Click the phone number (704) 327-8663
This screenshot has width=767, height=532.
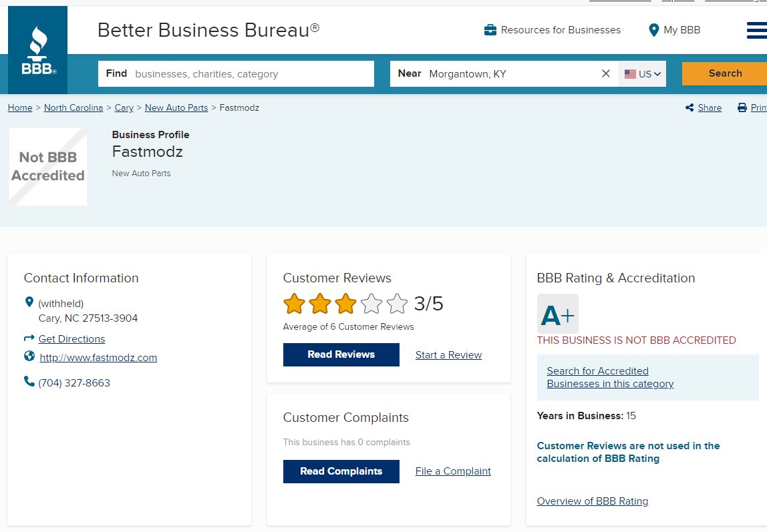coord(74,383)
